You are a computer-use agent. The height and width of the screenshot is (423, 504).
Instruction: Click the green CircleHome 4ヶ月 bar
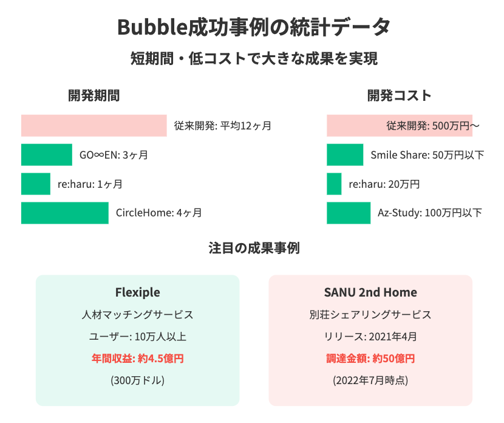(x=65, y=213)
